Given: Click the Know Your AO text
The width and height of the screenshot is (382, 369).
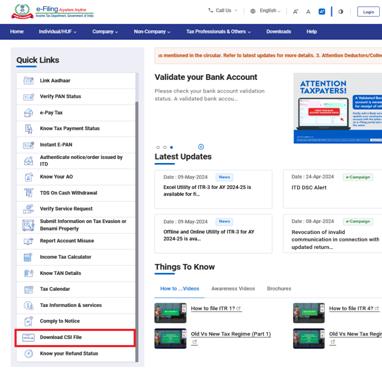Looking at the screenshot, I should tap(56, 177).
